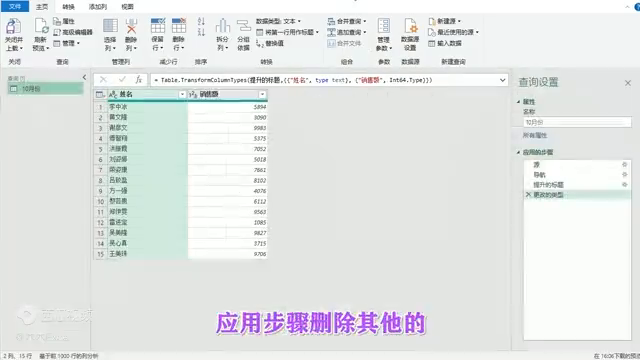Click the fx insert-step icon in formula bar
The height and width of the screenshot is (360, 640).
[x=139, y=80]
